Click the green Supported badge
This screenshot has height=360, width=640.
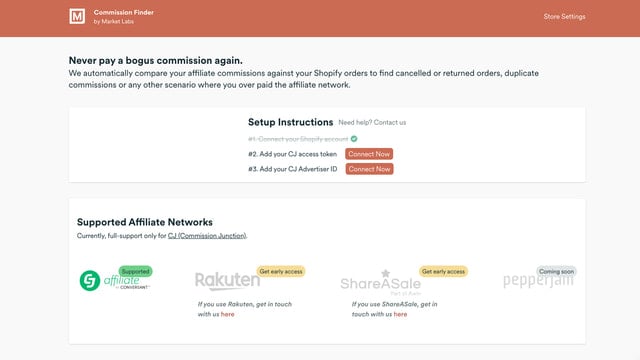point(136,271)
